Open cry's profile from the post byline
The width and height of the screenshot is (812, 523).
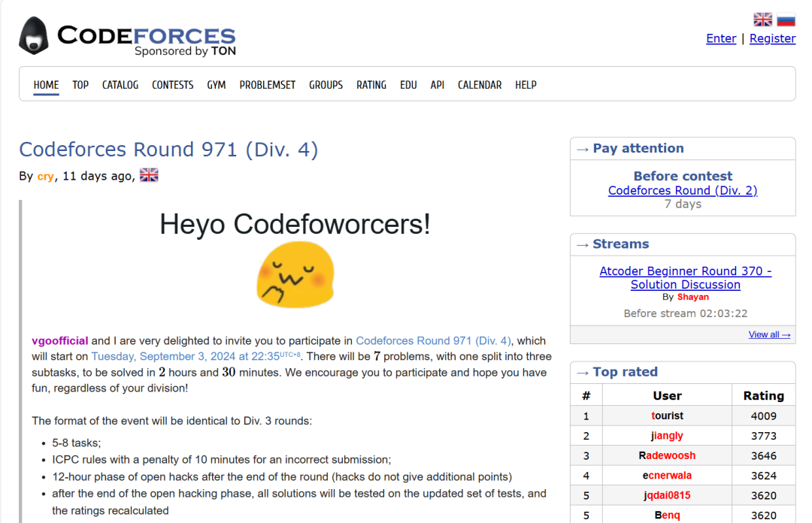click(x=45, y=175)
